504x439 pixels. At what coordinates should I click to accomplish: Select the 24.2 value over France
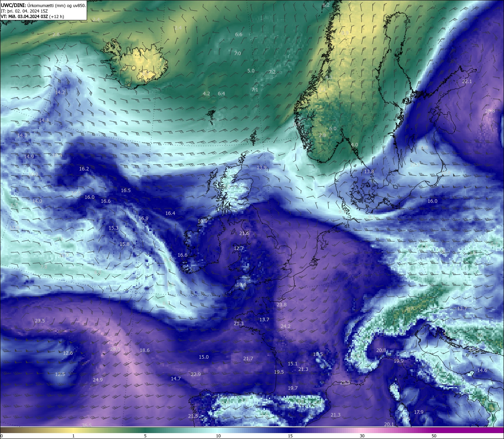pos(285,326)
